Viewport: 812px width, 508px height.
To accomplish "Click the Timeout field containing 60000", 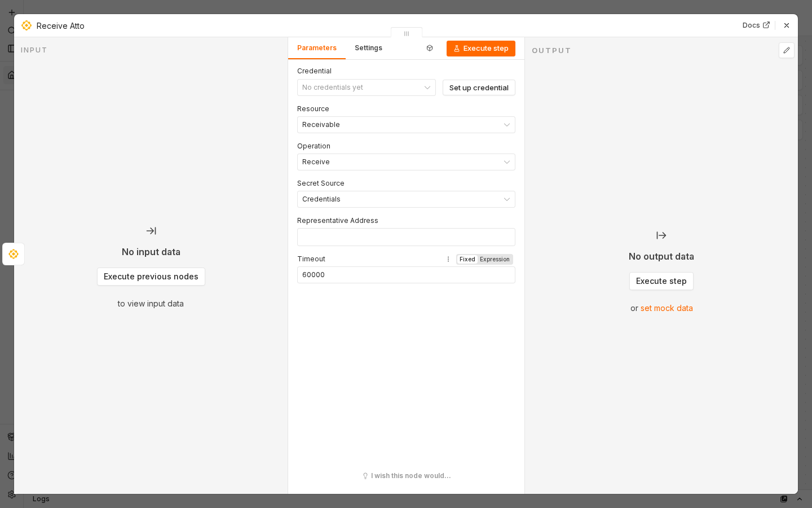I will tap(406, 275).
